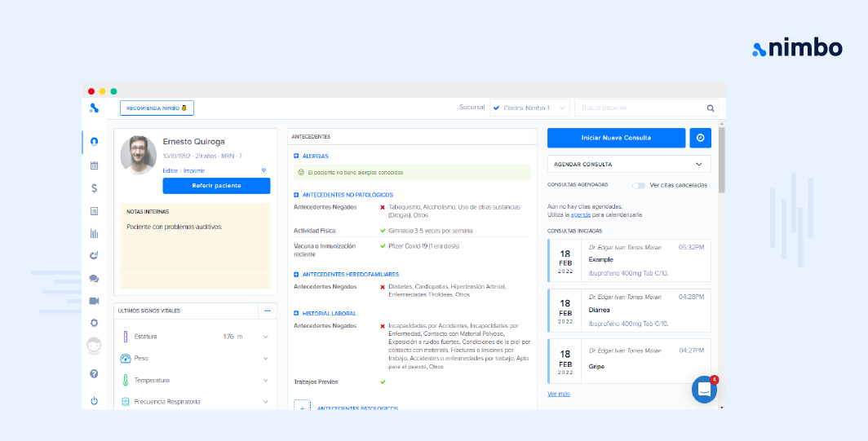Open the Example consultation card
868x441 pixels.
tap(629, 260)
